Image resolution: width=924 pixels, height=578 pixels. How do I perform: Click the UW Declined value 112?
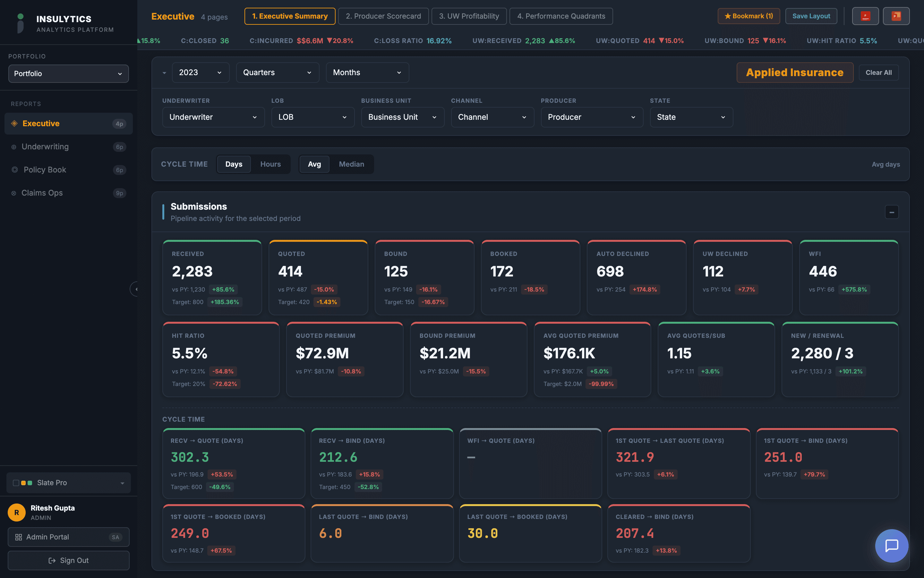click(713, 271)
